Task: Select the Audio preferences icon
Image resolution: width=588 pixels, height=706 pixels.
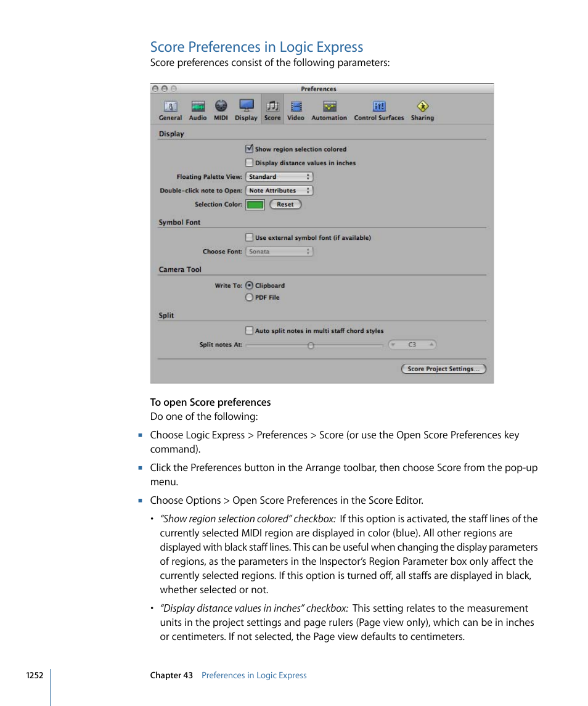Action: pos(198,109)
